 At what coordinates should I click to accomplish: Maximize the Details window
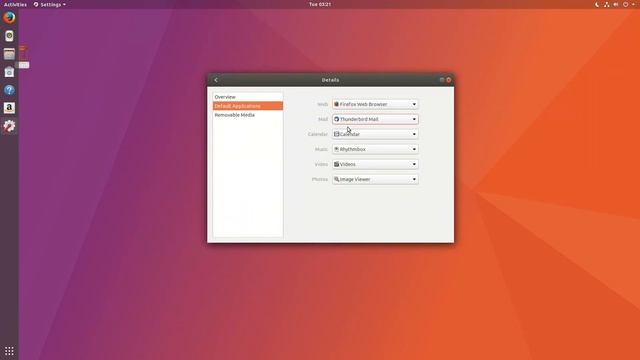coord(442,80)
